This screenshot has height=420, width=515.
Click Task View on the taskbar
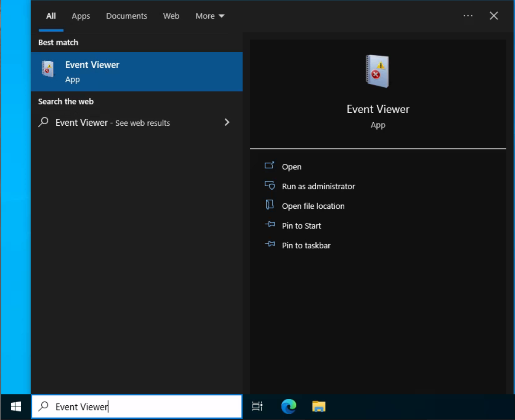(257, 406)
